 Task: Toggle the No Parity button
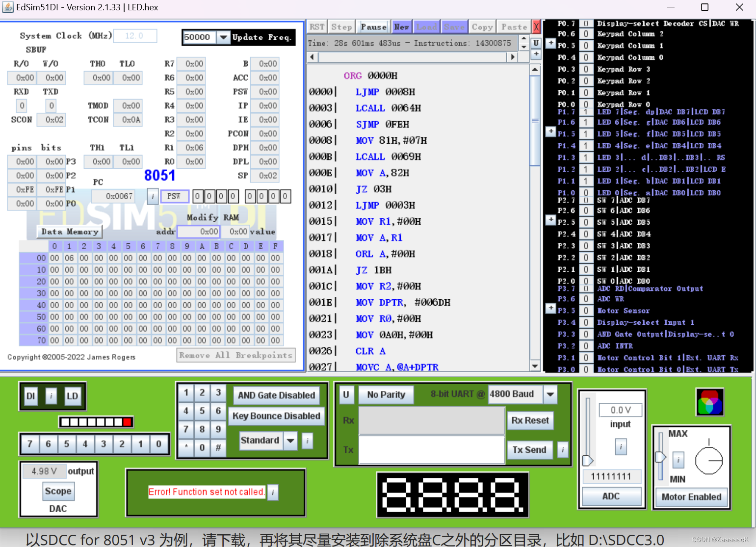point(386,394)
